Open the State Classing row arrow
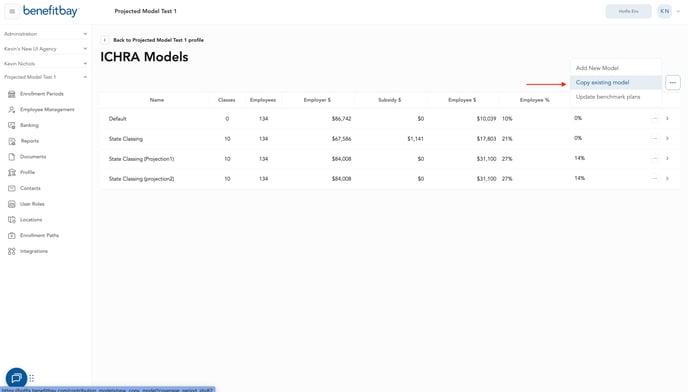This screenshot has height=392, width=688. click(667, 139)
